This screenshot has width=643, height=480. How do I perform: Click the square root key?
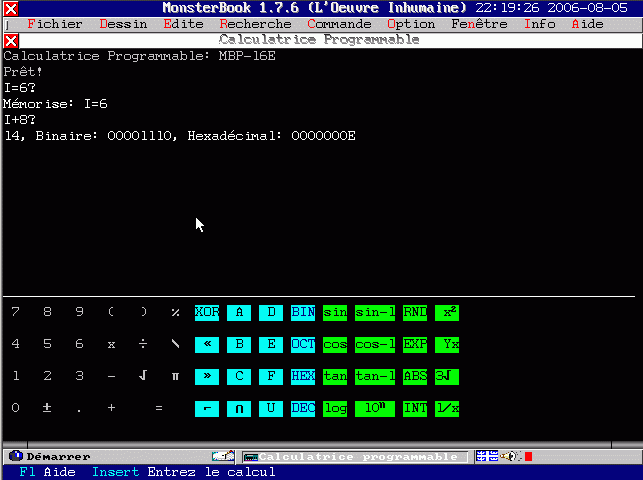143,376
